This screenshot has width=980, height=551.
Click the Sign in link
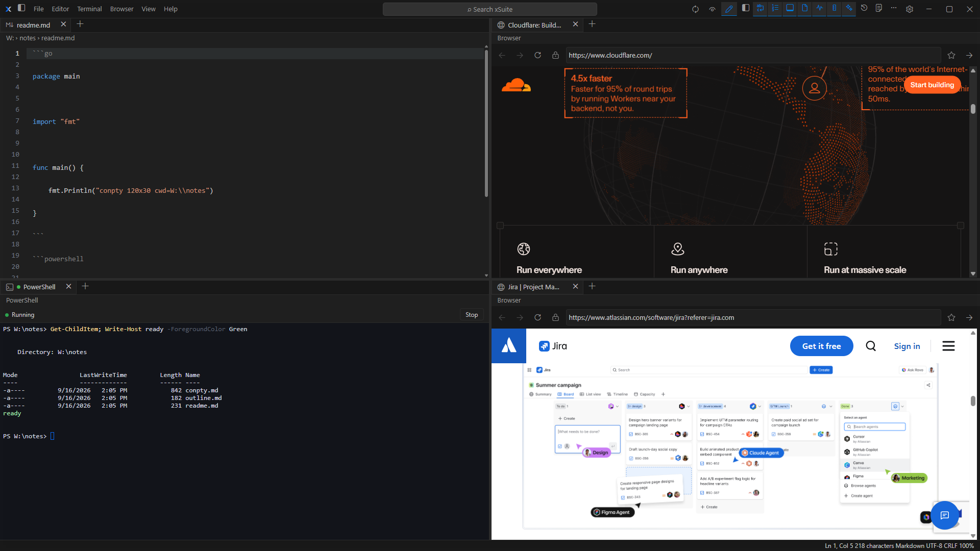(x=907, y=346)
